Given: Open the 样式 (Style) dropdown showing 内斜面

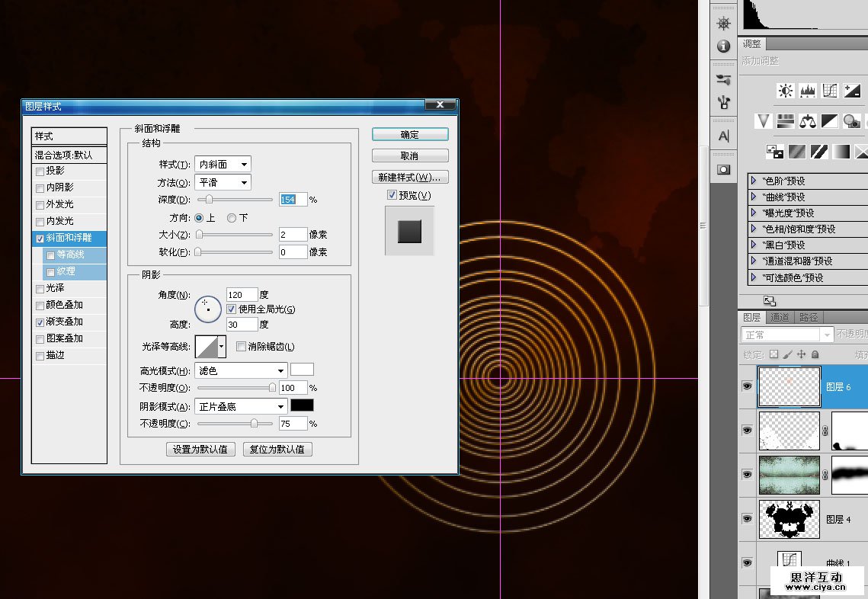Looking at the screenshot, I should click(x=223, y=165).
